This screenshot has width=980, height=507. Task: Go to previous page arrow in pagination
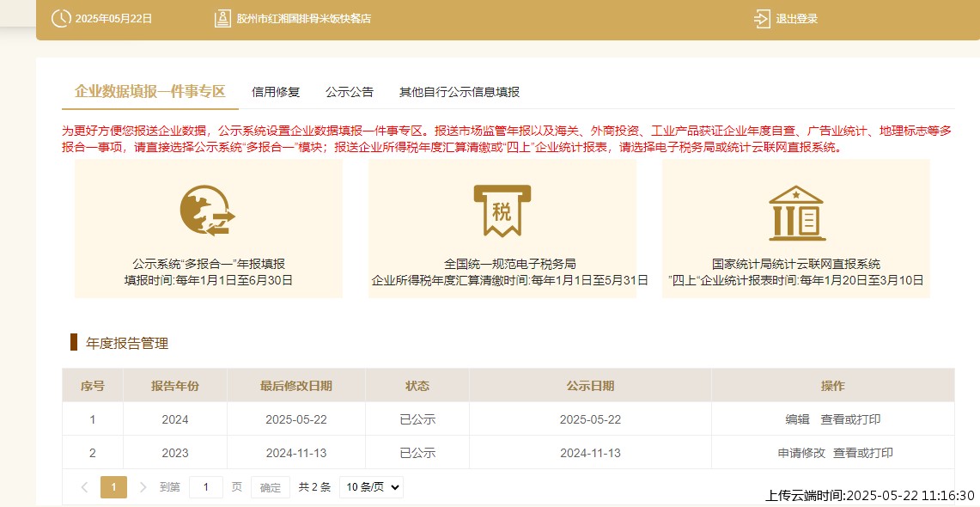84,487
